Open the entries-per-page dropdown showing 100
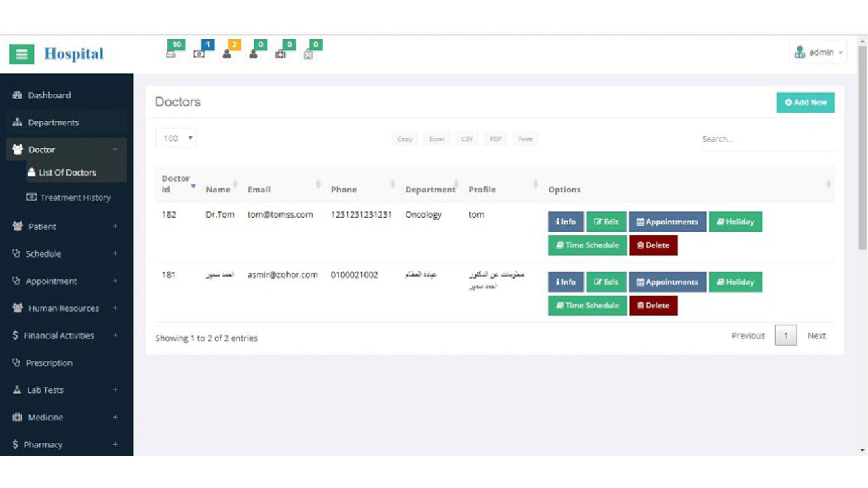The height and width of the screenshot is (488, 868). click(176, 138)
